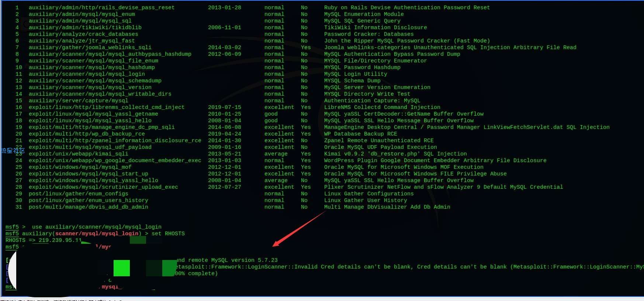Click the module auxiliary/admin/mysql/mysql_enum

(82, 14)
